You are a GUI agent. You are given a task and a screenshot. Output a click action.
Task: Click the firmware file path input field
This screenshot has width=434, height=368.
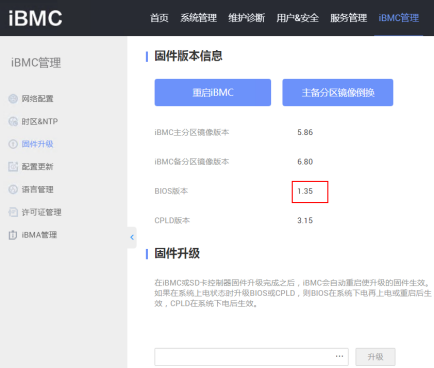tap(252, 357)
